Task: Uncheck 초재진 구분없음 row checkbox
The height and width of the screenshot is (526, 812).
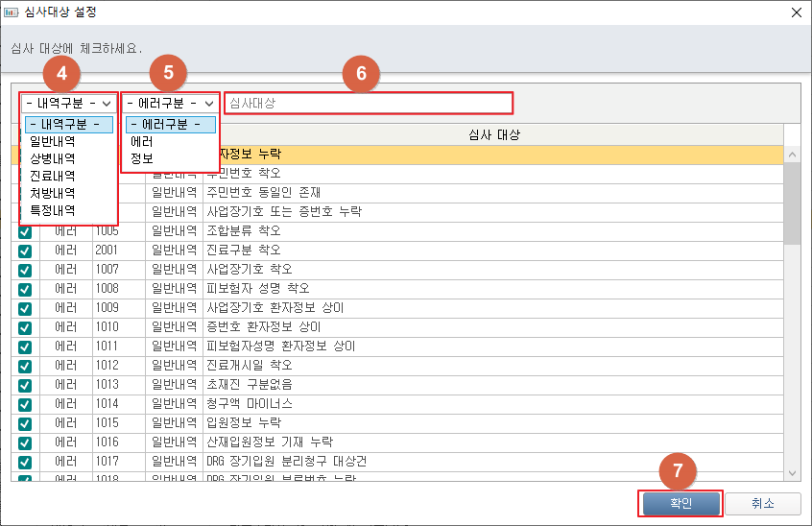Action: click(x=25, y=385)
